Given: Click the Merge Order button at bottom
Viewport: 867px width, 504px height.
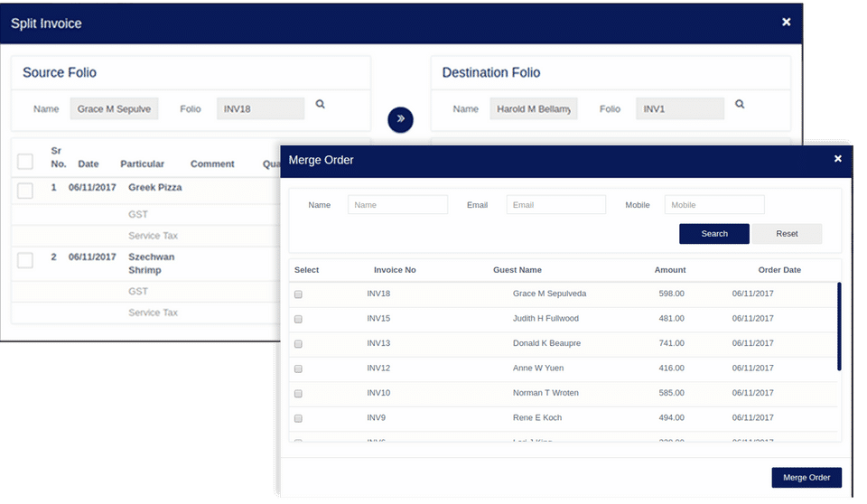Looking at the screenshot, I should tap(806, 478).
